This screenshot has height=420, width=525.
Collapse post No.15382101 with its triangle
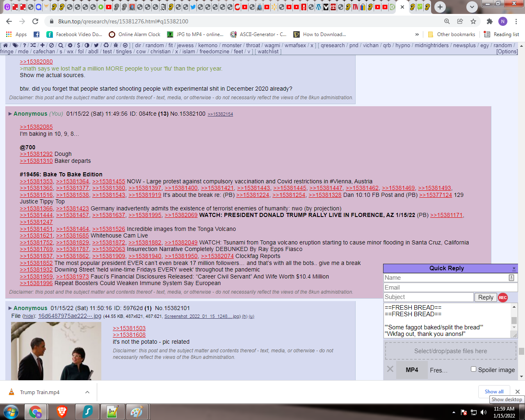pos(10,308)
